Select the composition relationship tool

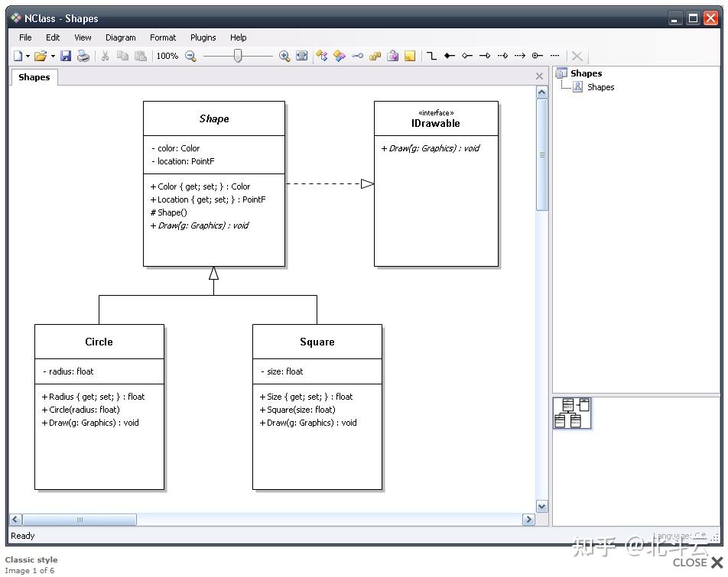tap(450, 56)
